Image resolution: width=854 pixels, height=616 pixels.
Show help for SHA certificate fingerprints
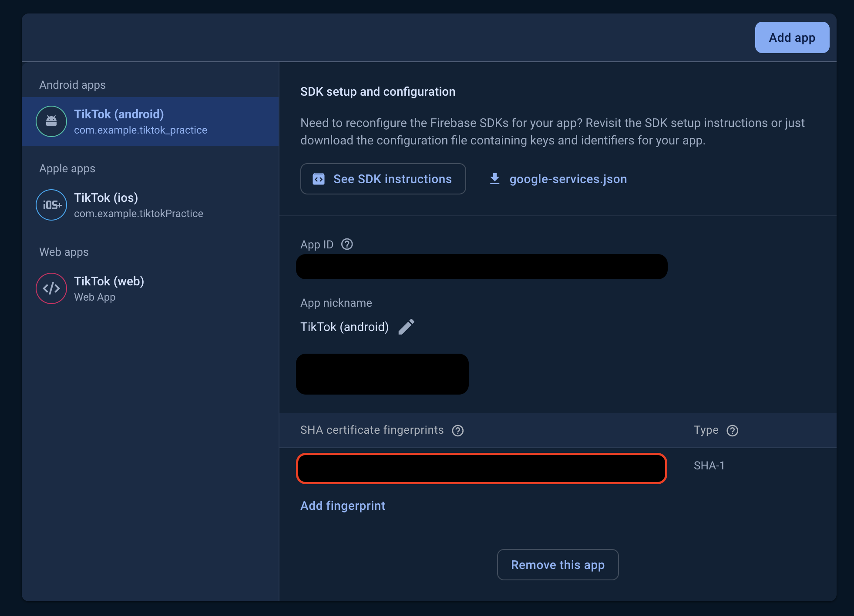(457, 430)
